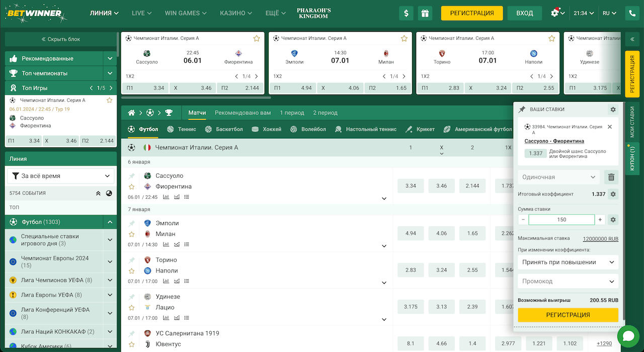Click the dollar payments icon in header
Screen dimensions: 644x352
[406, 13]
